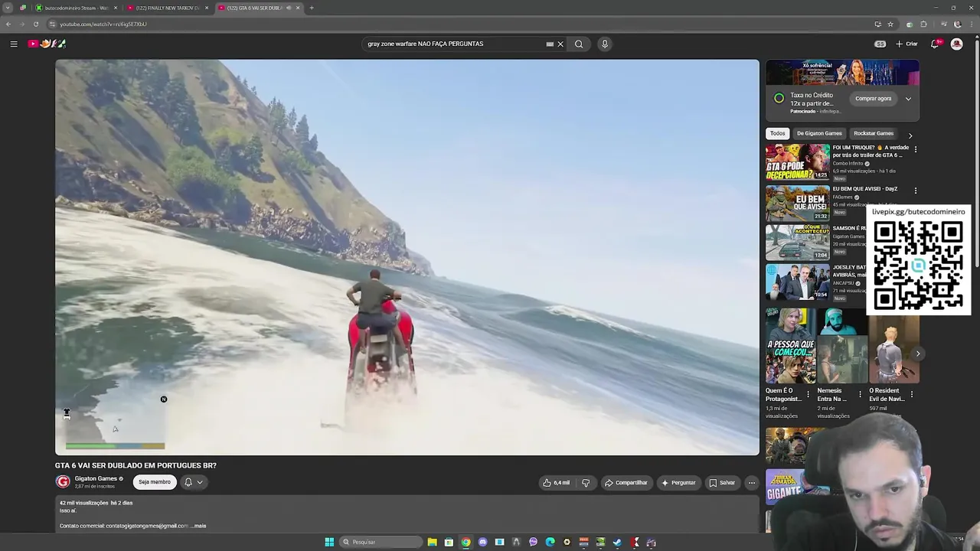
Task: Click the address bar URL
Action: coord(103,24)
